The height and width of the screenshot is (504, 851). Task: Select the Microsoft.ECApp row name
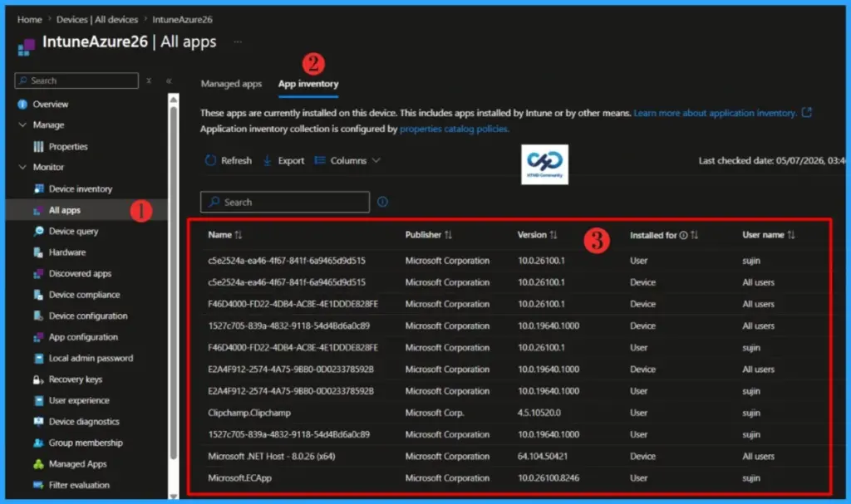(x=239, y=478)
